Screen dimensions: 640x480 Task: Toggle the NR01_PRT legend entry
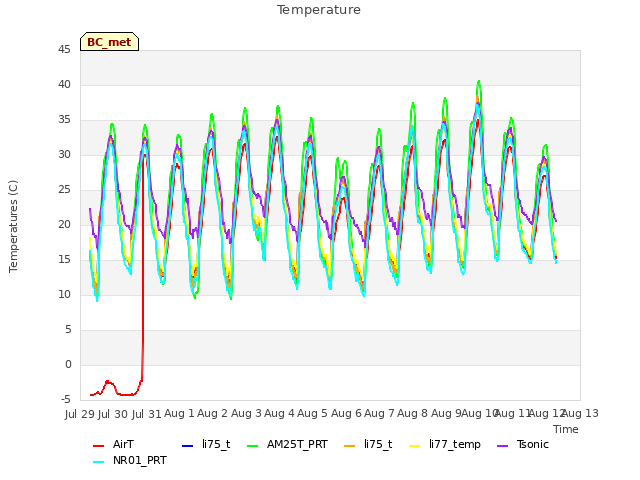130,460
